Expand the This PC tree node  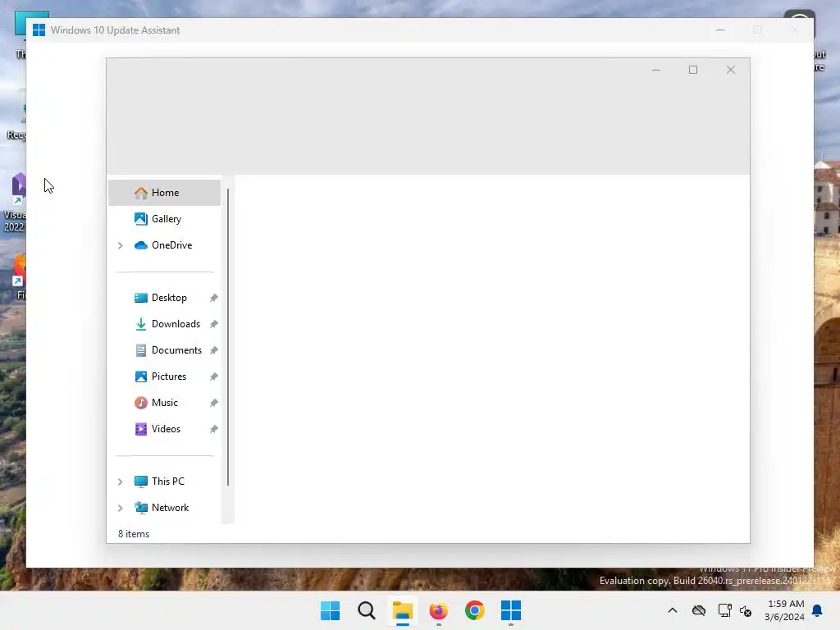tap(121, 482)
